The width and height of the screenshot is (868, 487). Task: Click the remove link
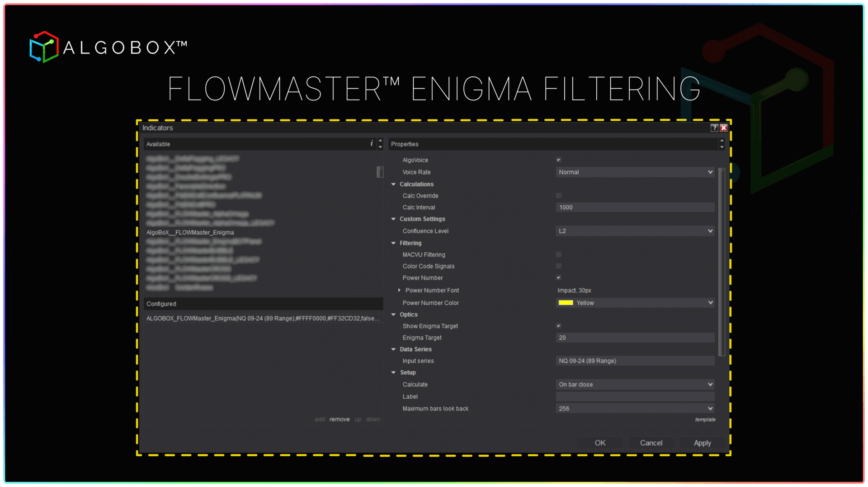339,420
